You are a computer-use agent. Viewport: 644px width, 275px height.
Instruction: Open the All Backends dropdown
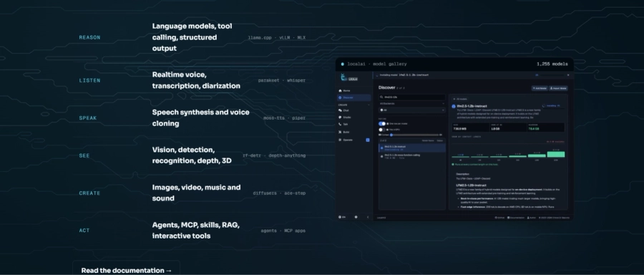(412, 104)
